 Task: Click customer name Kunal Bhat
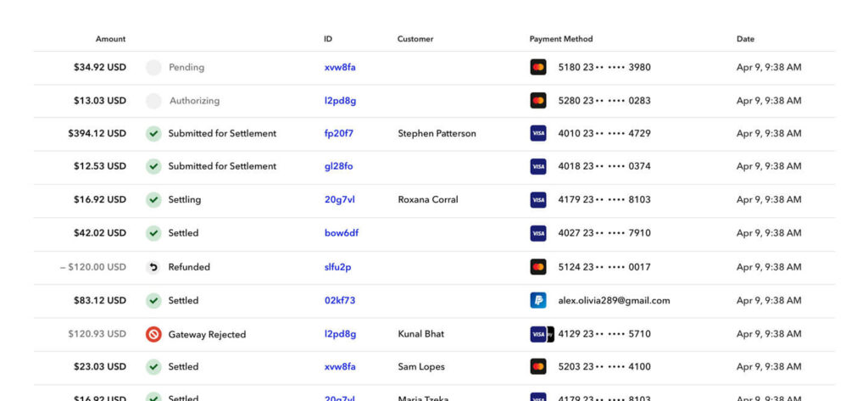click(420, 334)
